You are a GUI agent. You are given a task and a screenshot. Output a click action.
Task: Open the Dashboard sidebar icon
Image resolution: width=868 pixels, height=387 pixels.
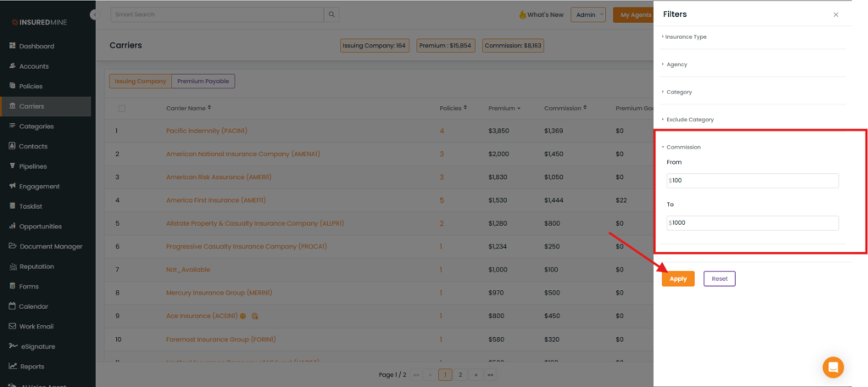click(12, 46)
